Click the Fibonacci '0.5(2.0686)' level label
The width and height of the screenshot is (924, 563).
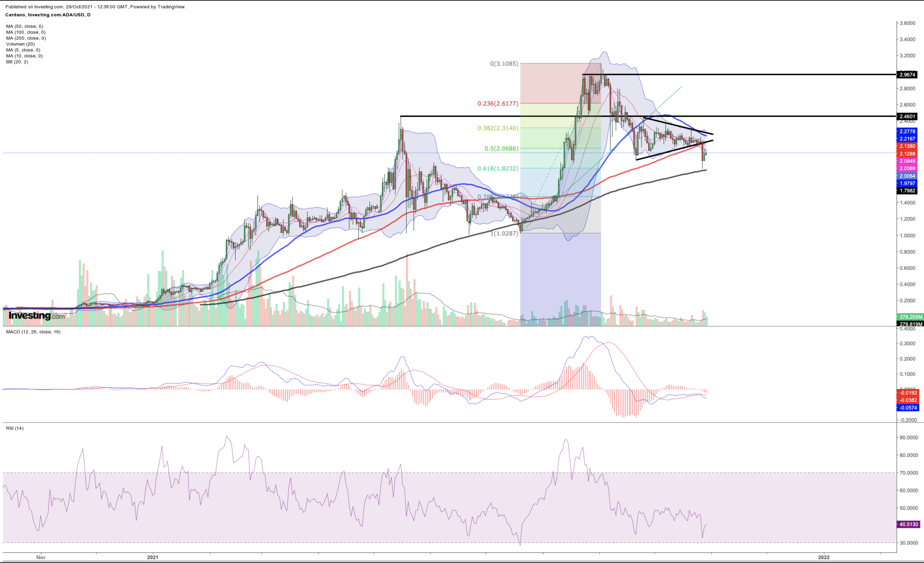[x=502, y=149]
